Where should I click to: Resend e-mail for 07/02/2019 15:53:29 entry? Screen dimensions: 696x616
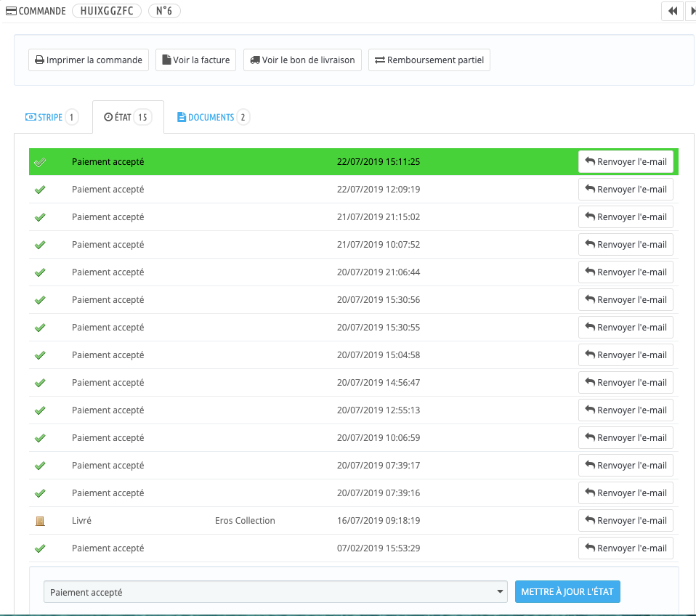(626, 548)
